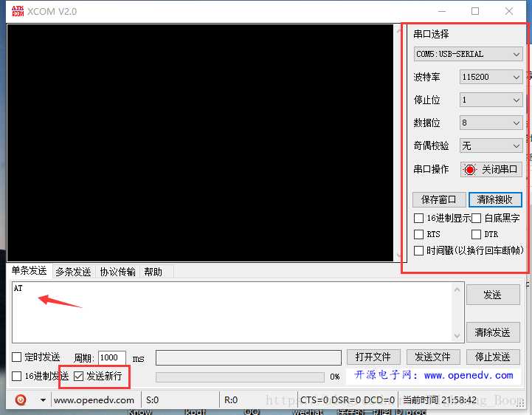Open the baud rate 115200 dropdown

click(x=491, y=77)
